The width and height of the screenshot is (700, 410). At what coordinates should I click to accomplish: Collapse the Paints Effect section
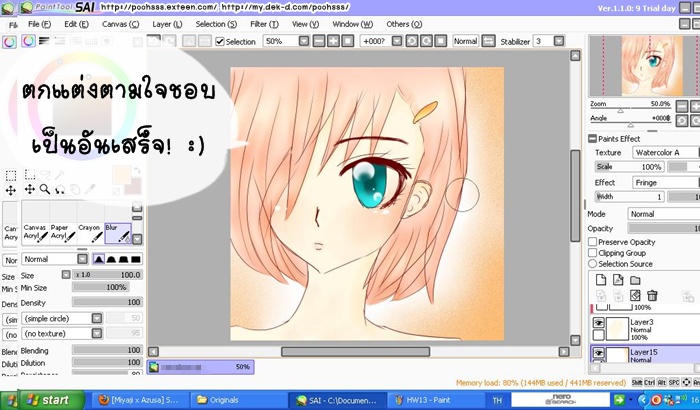pos(592,139)
